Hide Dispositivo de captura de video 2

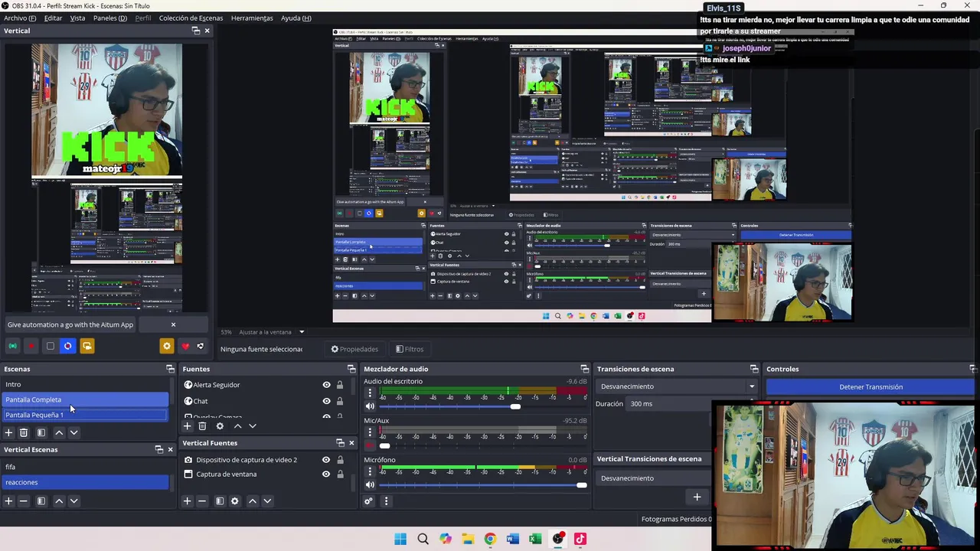click(326, 460)
